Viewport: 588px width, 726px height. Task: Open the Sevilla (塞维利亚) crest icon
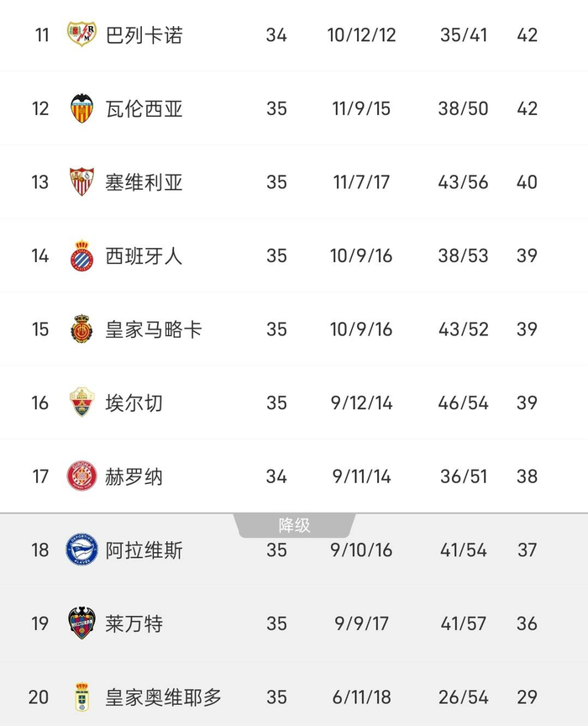point(82,181)
